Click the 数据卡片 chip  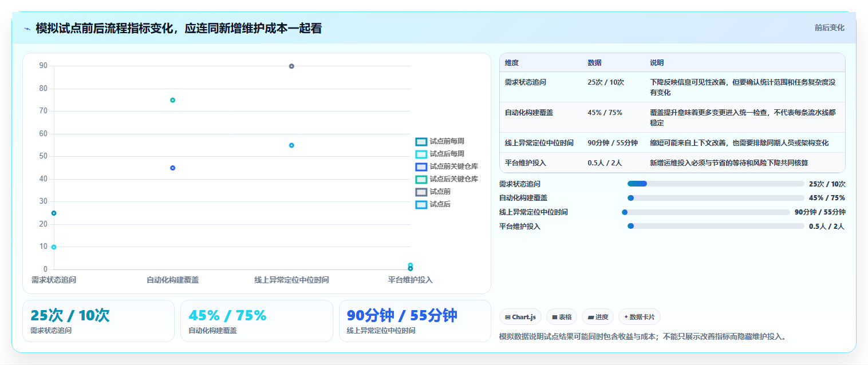(639, 317)
